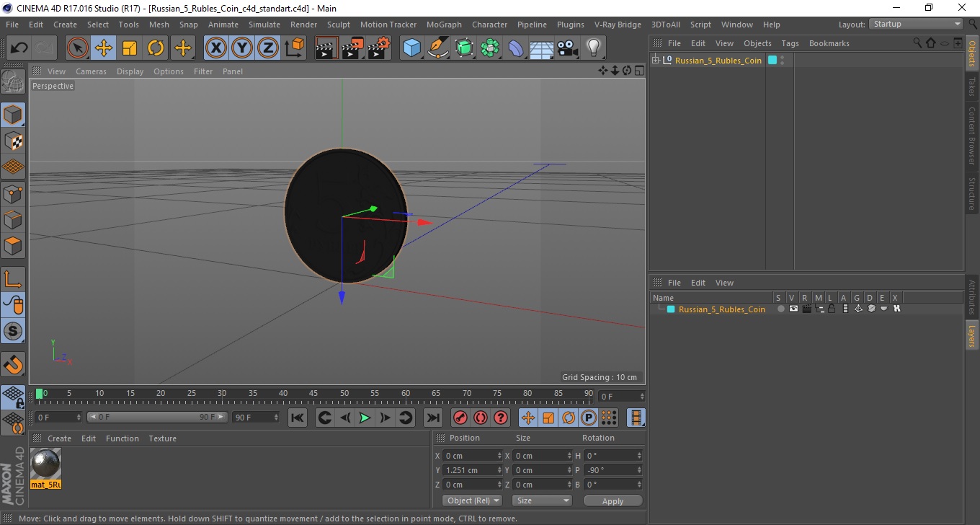Play animation forwards
Image resolution: width=980 pixels, height=525 pixels.
pos(365,418)
